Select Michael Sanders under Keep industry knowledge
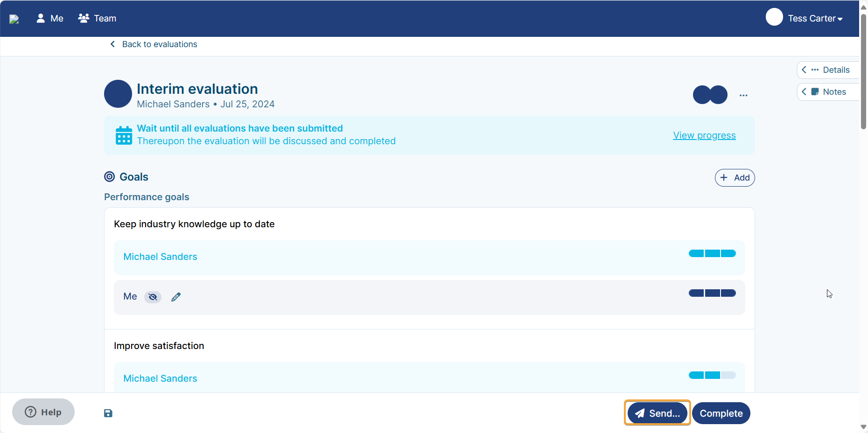This screenshot has width=868, height=433. 160,257
